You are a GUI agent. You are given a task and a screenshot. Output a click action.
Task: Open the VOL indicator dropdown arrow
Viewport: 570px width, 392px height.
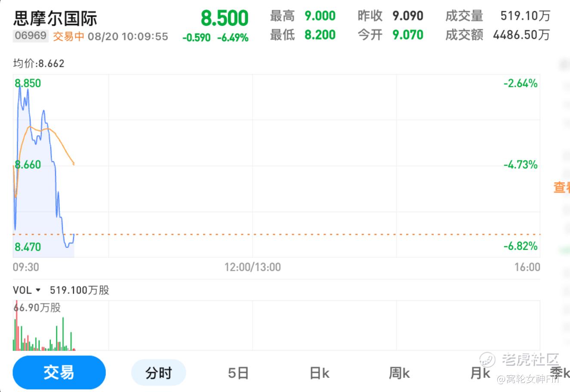[38, 290]
